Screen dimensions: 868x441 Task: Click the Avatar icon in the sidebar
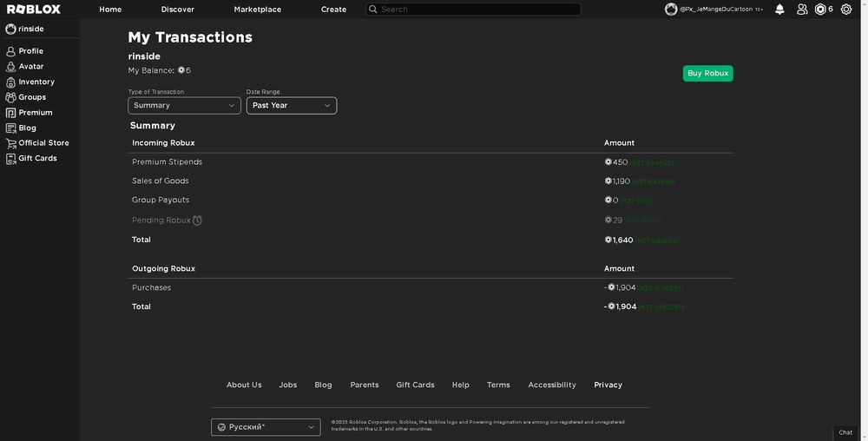[x=11, y=67]
